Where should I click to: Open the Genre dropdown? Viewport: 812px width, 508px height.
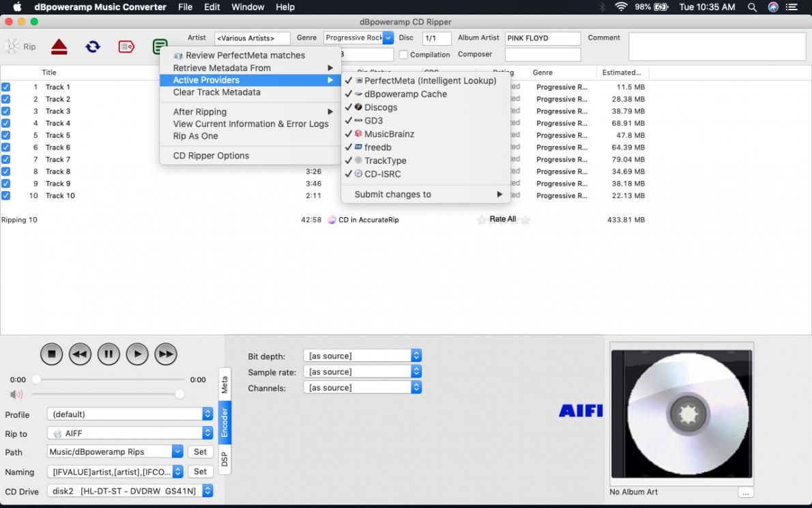(388, 38)
